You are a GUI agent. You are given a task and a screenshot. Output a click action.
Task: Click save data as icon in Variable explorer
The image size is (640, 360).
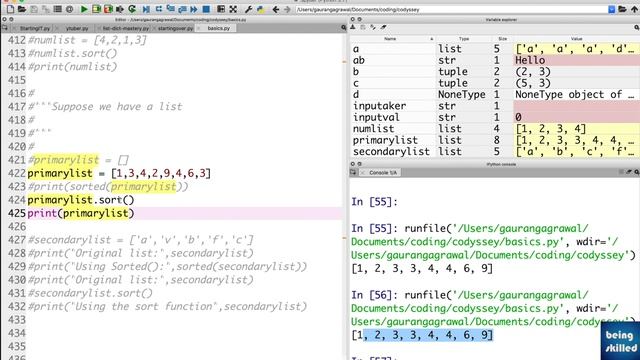(373, 27)
